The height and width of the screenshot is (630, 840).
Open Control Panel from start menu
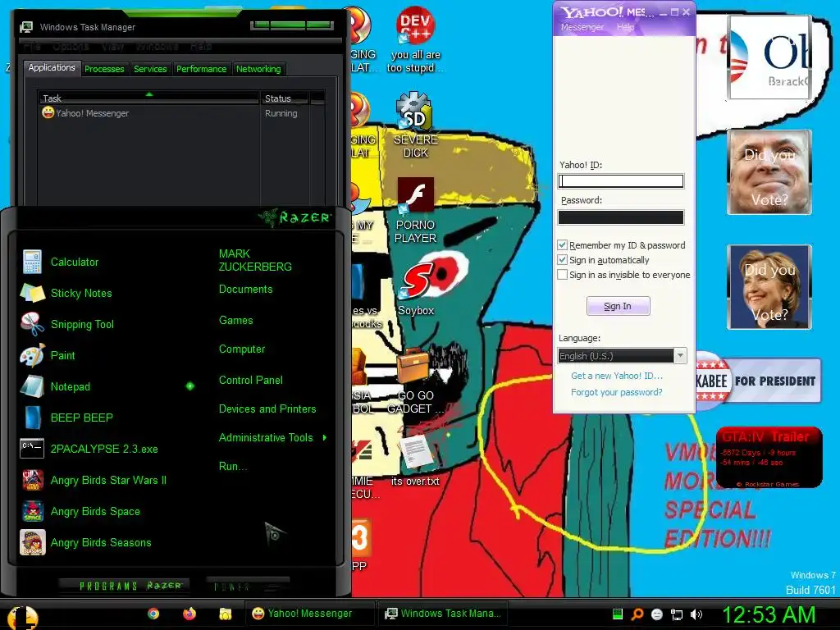click(x=251, y=380)
